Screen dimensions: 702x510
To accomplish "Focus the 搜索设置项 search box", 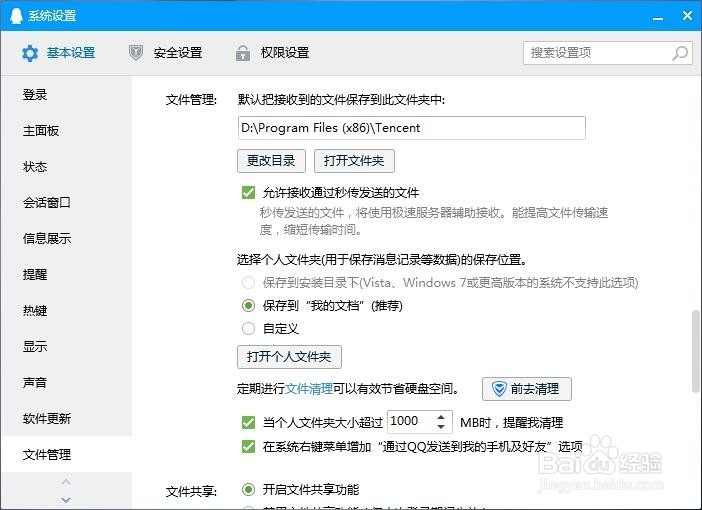I will 608,53.
